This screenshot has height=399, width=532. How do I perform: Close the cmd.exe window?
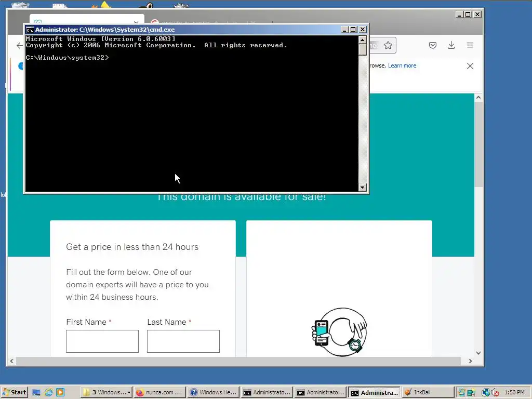coord(363,30)
